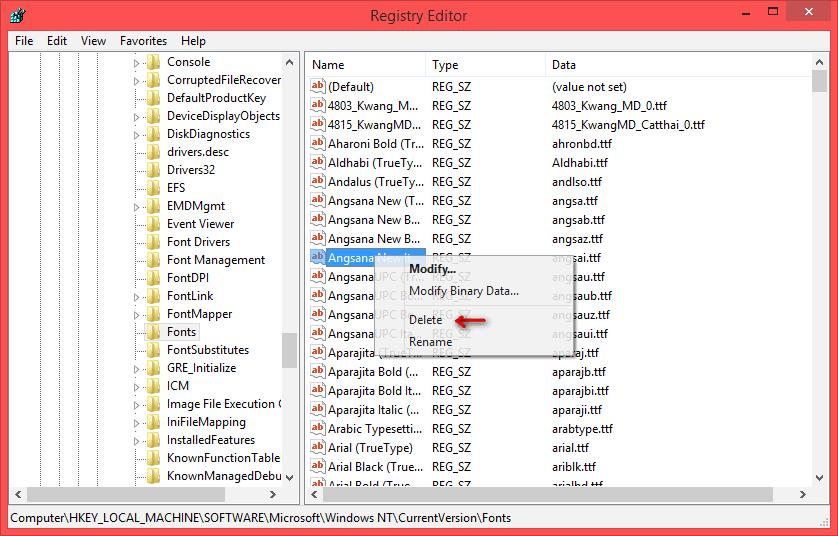
Task: Click the ICM folder icon
Action: [153, 386]
